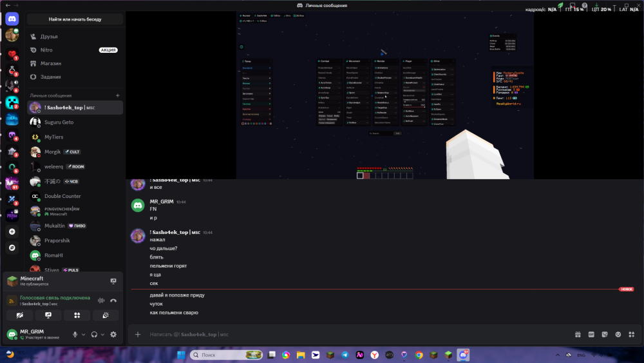Open the Task View taskbar icon
Viewport: 644px width, 363px height.
272,355
